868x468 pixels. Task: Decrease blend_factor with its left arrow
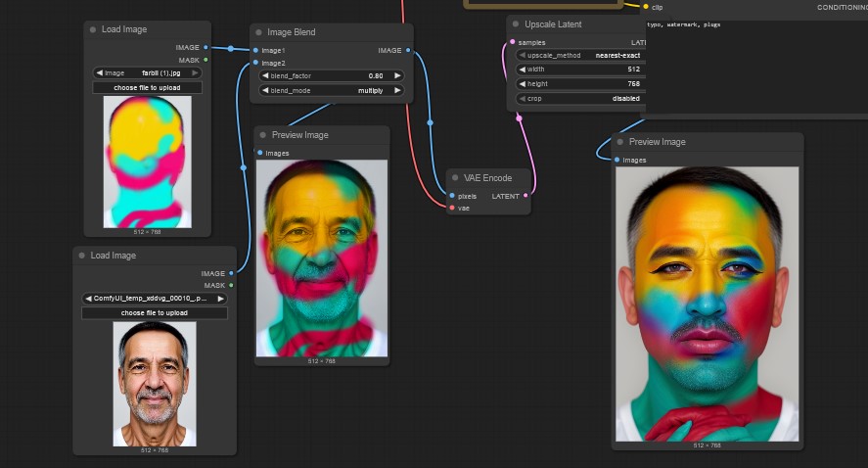click(265, 75)
